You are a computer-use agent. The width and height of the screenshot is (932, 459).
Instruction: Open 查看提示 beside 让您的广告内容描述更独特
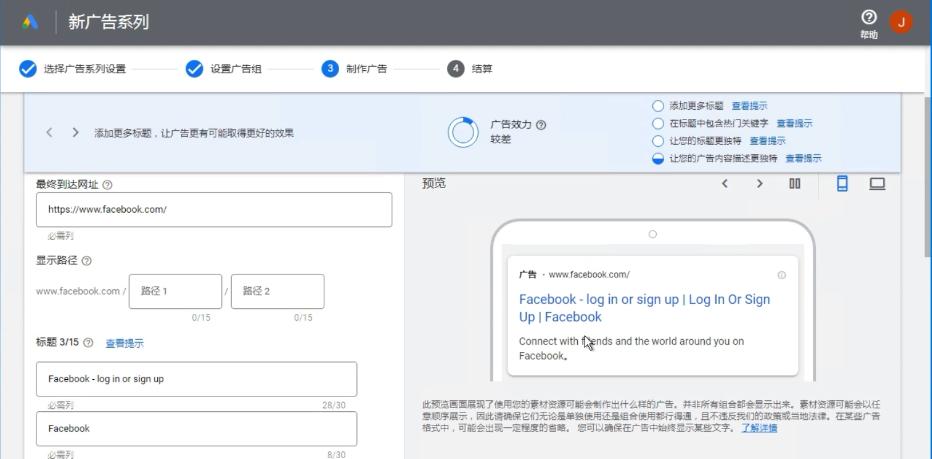(x=804, y=158)
